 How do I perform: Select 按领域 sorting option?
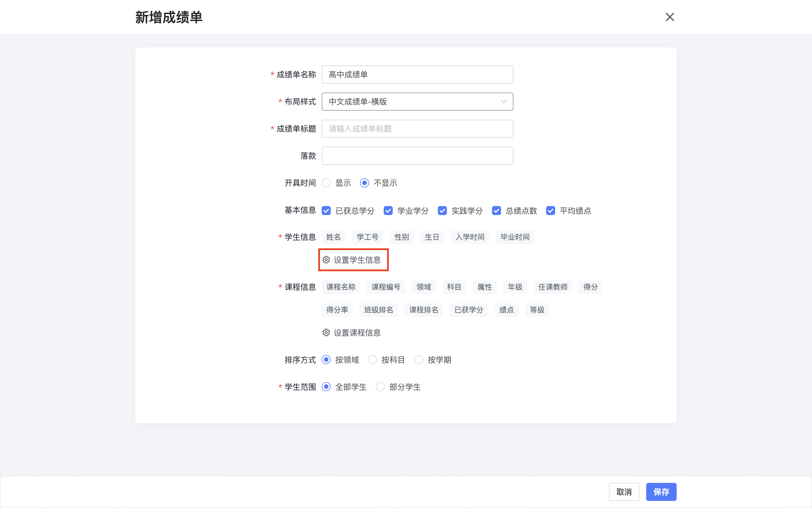(326, 360)
